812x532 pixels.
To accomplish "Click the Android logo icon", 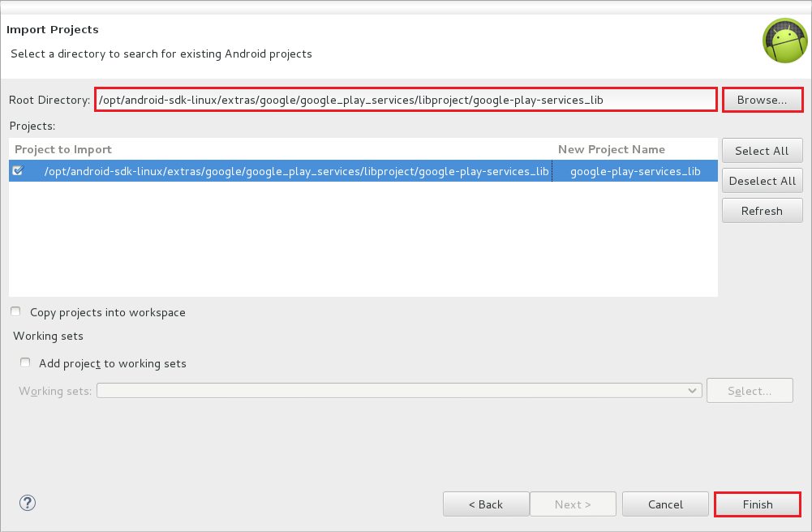I will 785,41.
